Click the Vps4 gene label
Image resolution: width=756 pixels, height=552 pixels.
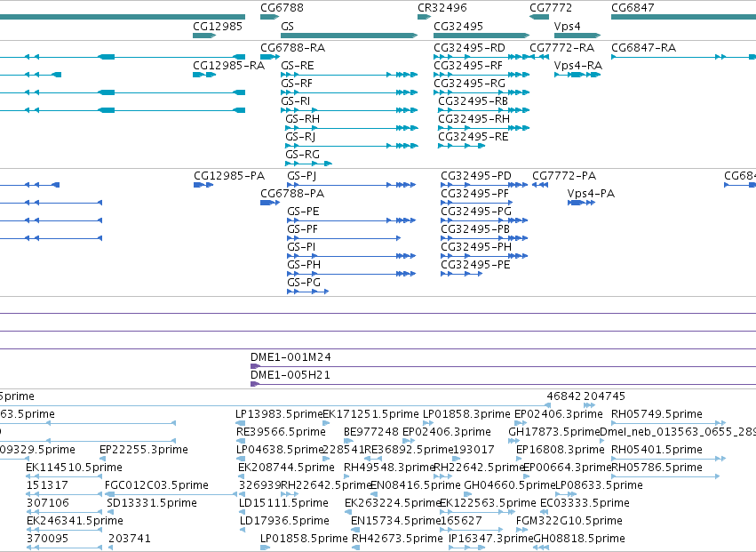pyautogui.click(x=567, y=26)
